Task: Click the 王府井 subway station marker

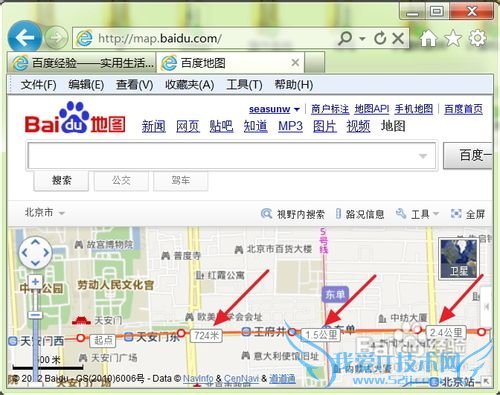Action: 246,331
